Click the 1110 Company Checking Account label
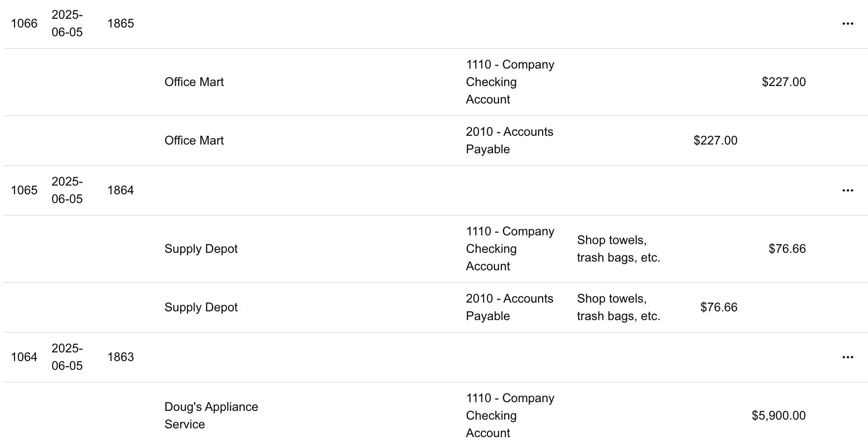The image size is (868, 448). (x=509, y=82)
